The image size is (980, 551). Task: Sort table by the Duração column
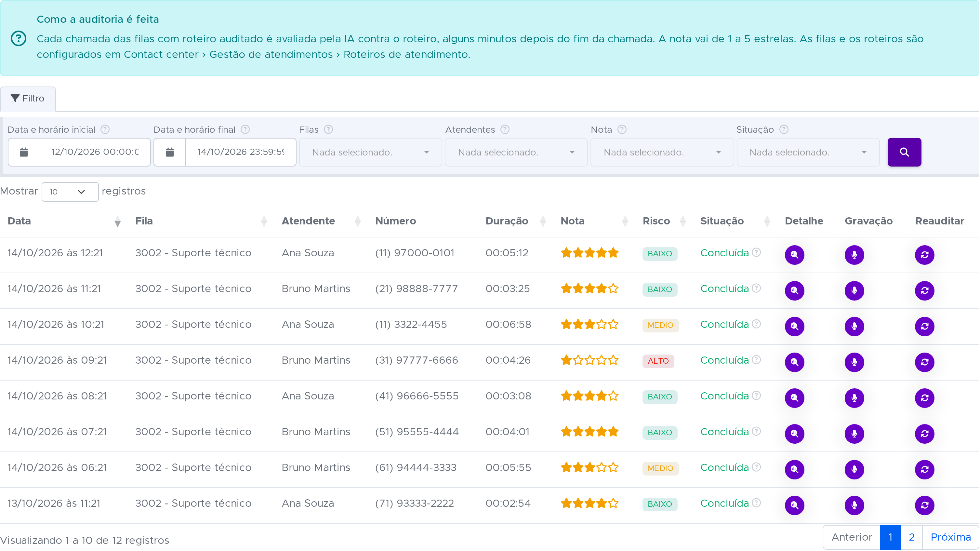515,221
